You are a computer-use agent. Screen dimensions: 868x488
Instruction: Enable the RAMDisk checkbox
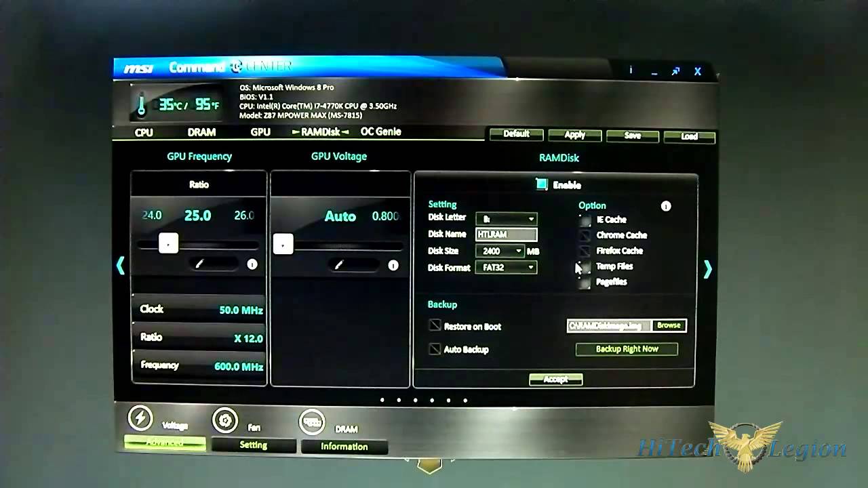tap(541, 184)
